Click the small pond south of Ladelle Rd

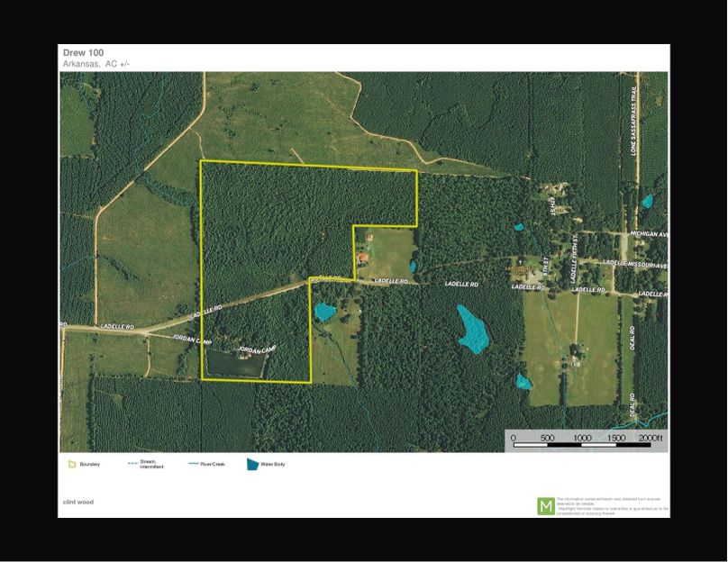[324, 313]
